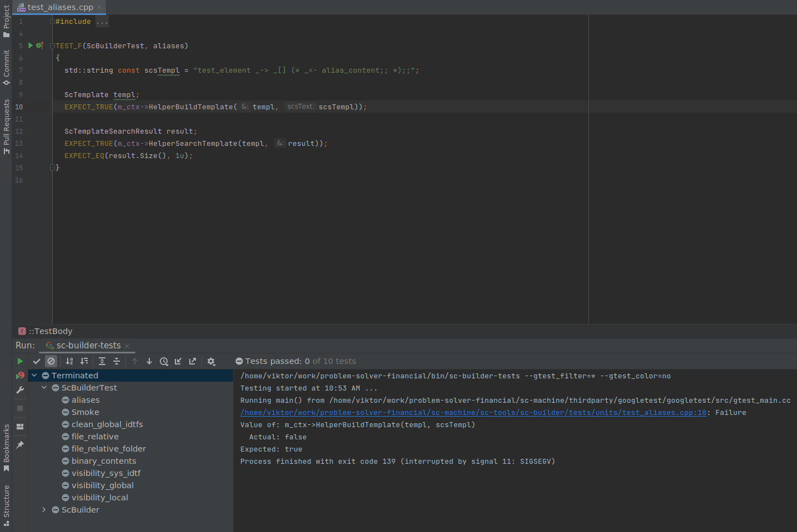The height and width of the screenshot is (532, 797).
Task: Select the Smoke test in tree
Action: (85, 412)
